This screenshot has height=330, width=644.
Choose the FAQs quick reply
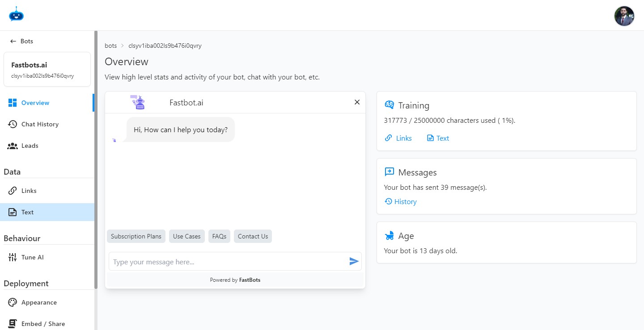coord(219,236)
